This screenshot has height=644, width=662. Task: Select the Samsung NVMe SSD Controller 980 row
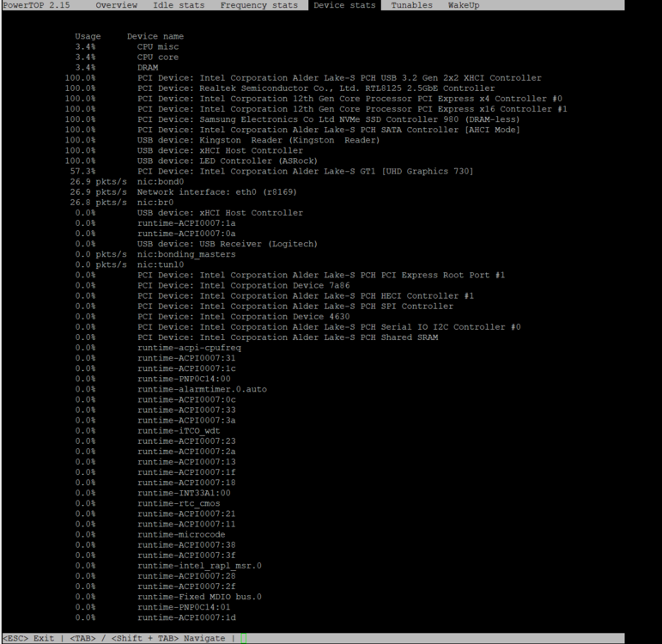click(292, 119)
